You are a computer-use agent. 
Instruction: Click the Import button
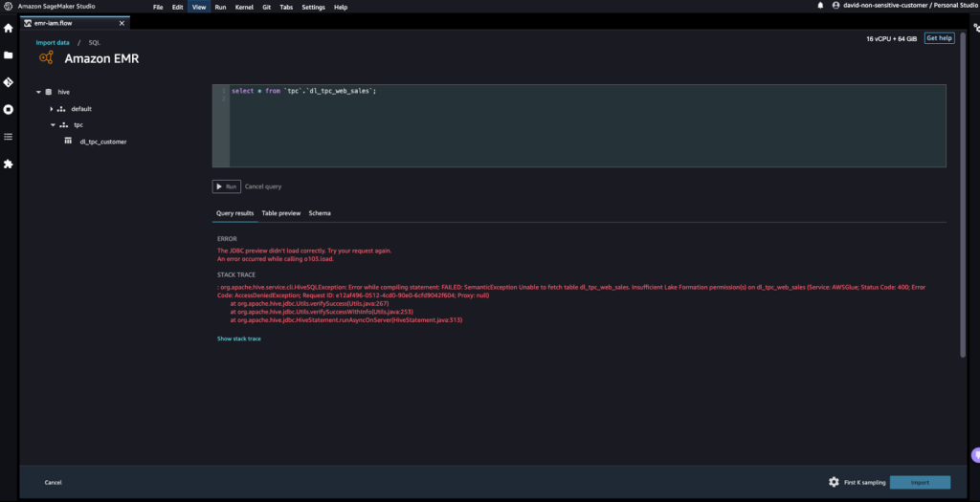(920, 483)
